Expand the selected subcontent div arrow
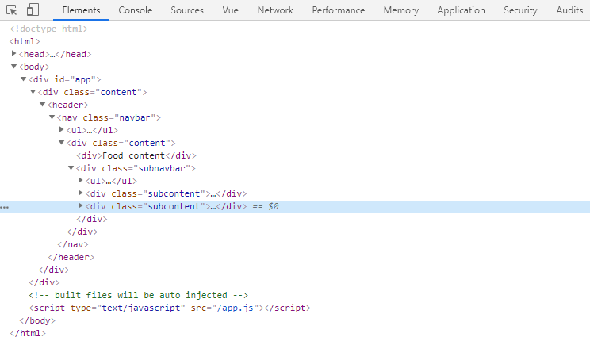The width and height of the screenshot is (590, 364). (x=81, y=205)
